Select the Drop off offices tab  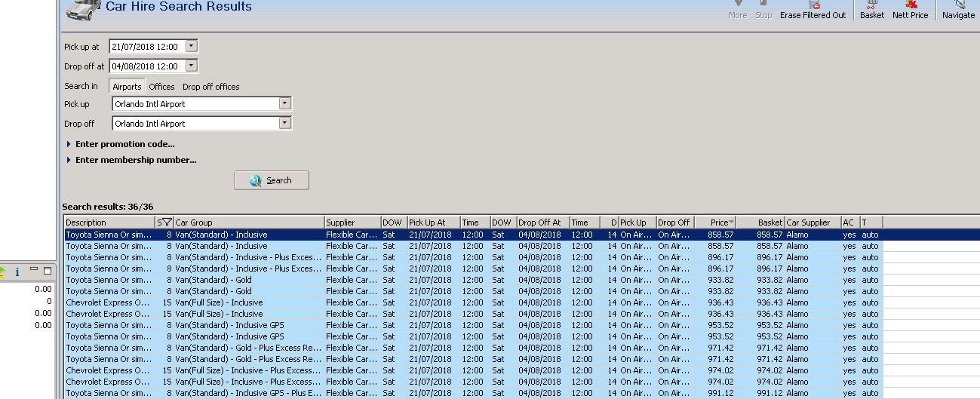pyautogui.click(x=211, y=87)
